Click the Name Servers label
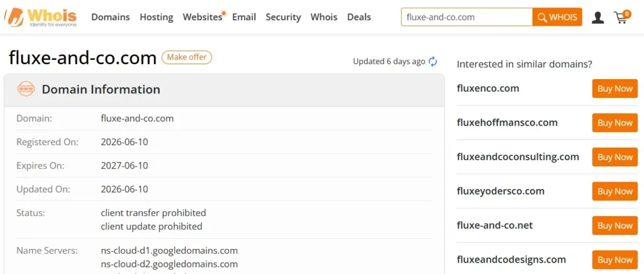Image resolution: width=644 pixels, height=274 pixels. point(47,251)
